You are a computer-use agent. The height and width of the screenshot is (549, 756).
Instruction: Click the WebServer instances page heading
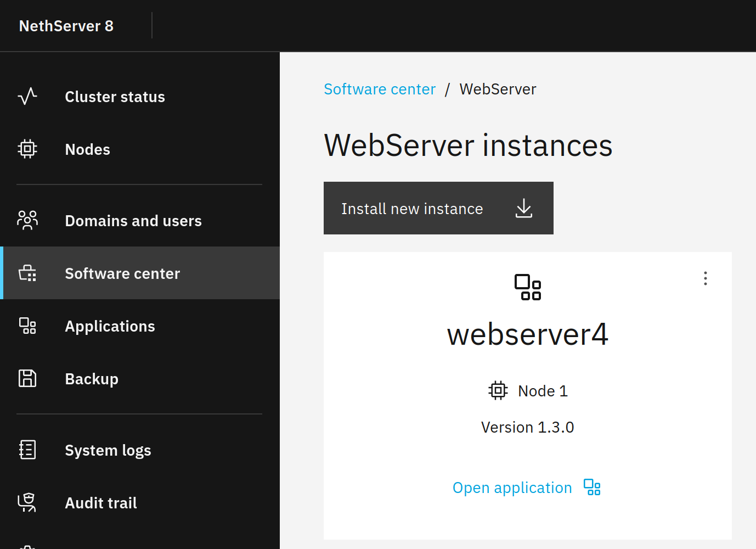tap(468, 145)
